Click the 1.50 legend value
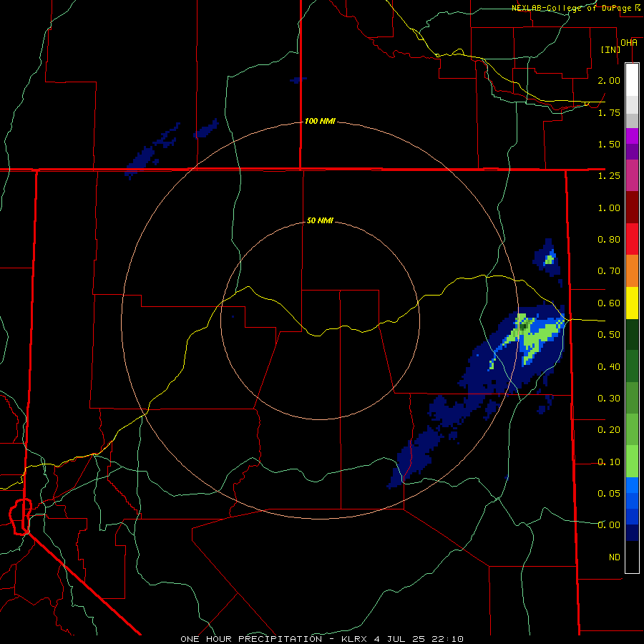The height and width of the screenshot is (644, 644). (x=609, y=144)
